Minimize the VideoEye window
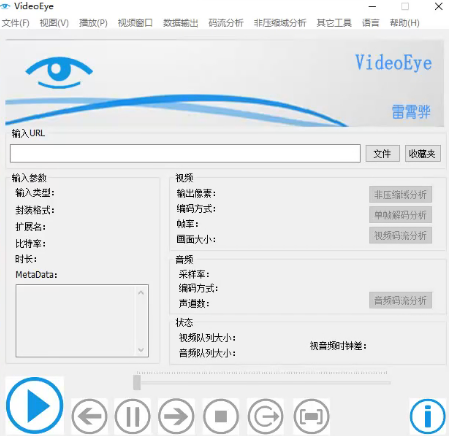449x436 pixels. point(372,6)
